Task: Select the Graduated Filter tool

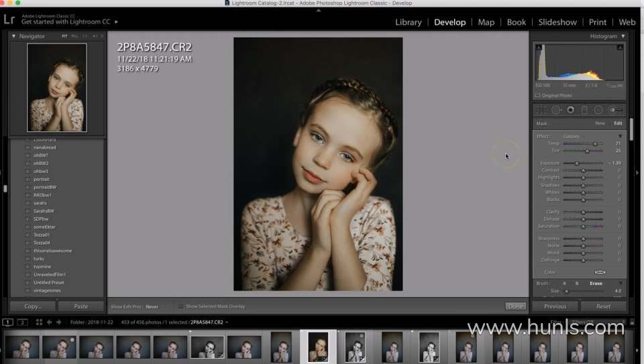Action: [x=584, y=110]
